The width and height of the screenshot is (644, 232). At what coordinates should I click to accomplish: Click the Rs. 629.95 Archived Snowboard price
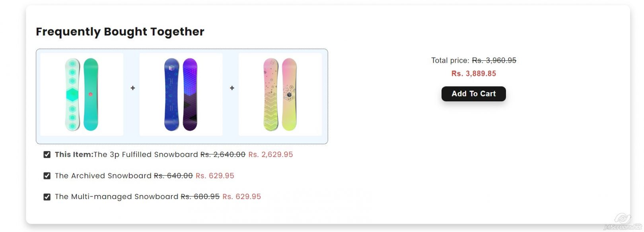tap(215, 175)
